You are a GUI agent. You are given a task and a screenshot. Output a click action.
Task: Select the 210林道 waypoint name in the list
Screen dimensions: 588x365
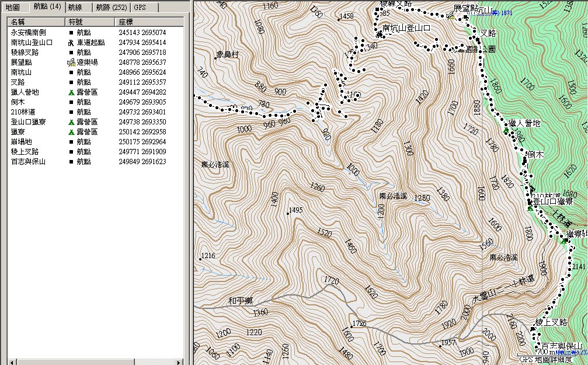pyautogui.click(x=23, y=112)
